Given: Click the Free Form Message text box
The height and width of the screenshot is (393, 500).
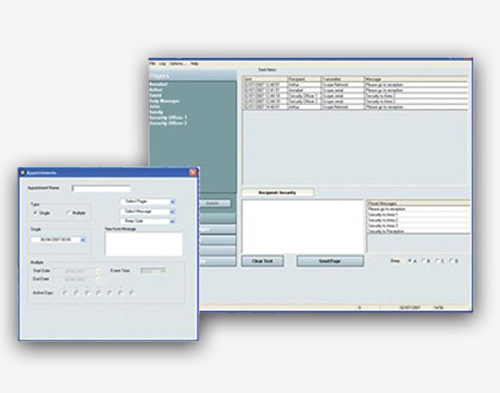Looking at the screenshot, I should [144, 244].
